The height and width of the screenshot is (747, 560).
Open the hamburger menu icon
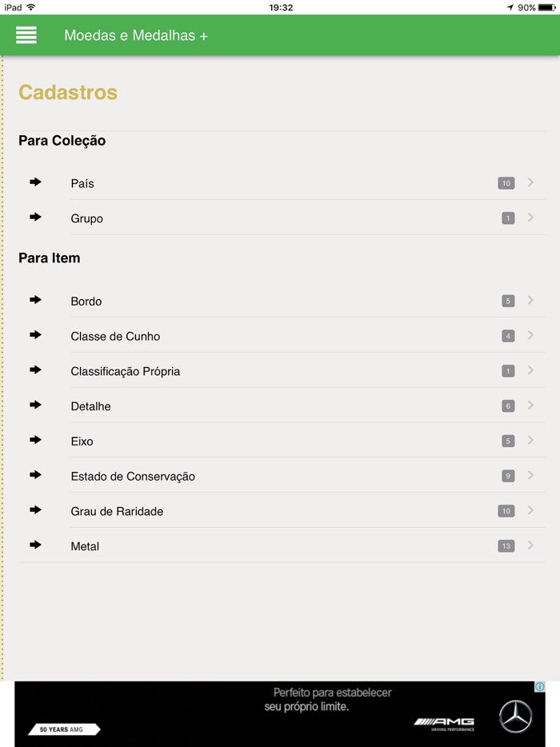(26, 35)
